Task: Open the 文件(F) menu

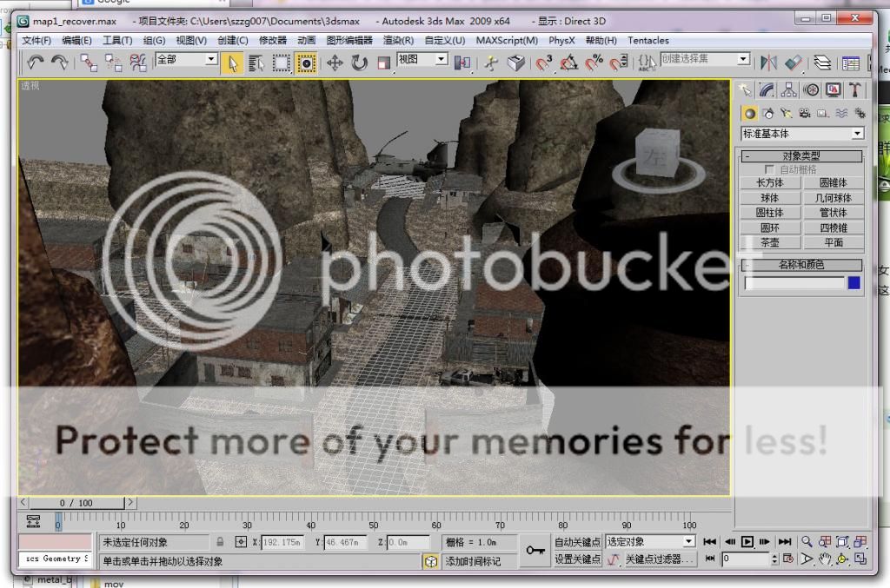Action: click(37, 40)
